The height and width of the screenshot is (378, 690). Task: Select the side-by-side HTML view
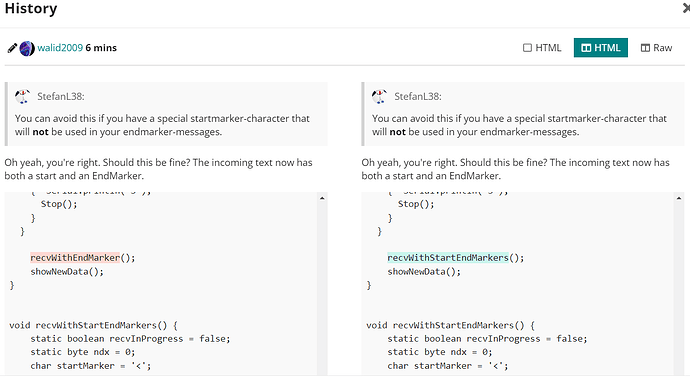point(601,48)
